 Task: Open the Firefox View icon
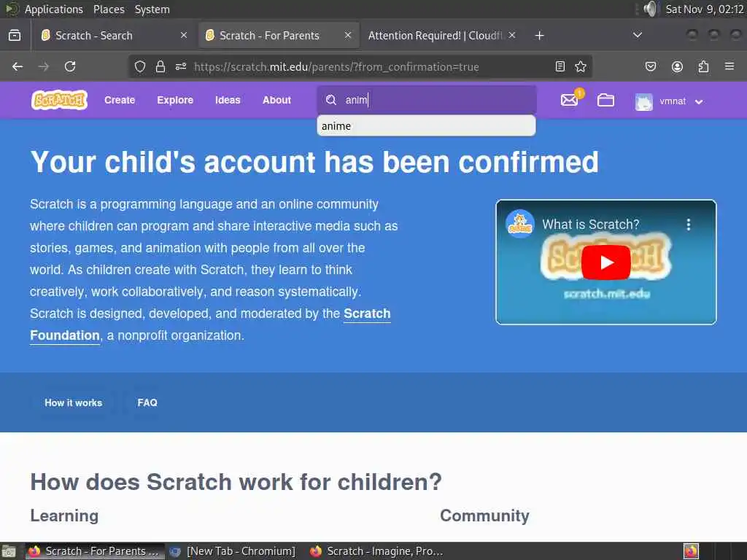point(15,35)
